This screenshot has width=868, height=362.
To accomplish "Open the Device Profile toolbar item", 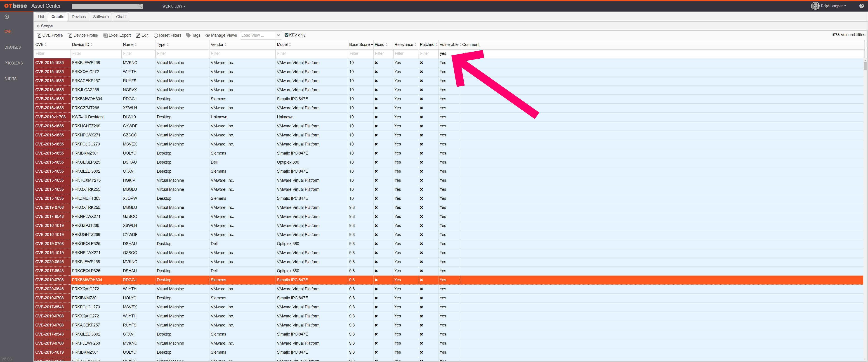I will tap(83, 36).
